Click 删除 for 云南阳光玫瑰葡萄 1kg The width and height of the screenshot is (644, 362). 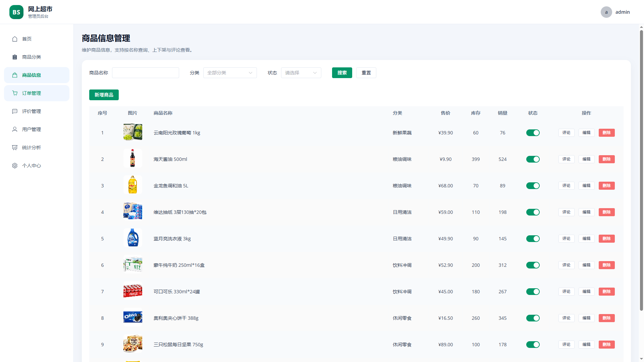coord(607,133)
